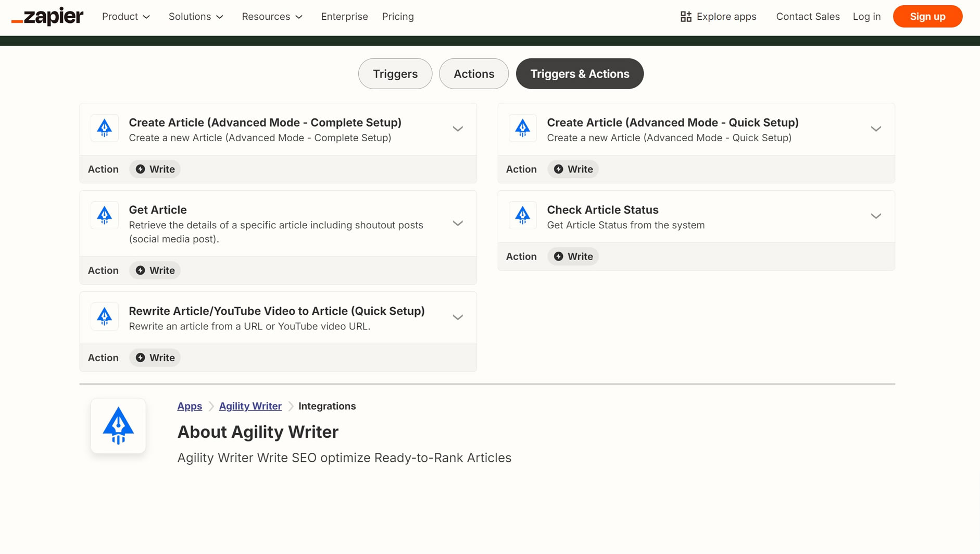Click the Action label on Get Article card

click(103, 270)
